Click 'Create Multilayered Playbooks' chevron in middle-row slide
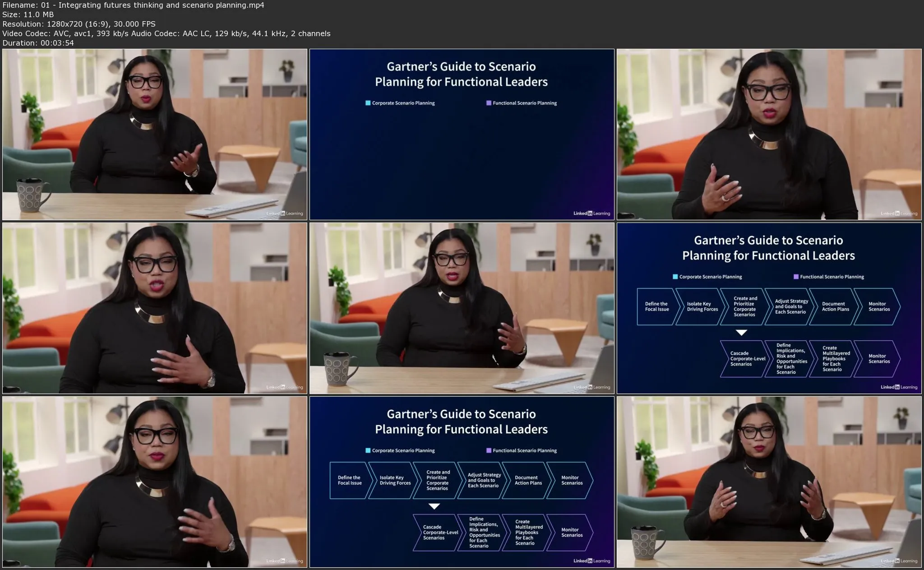Image resolution: width=924 pixels, height=570 pixels. point(835,359)
